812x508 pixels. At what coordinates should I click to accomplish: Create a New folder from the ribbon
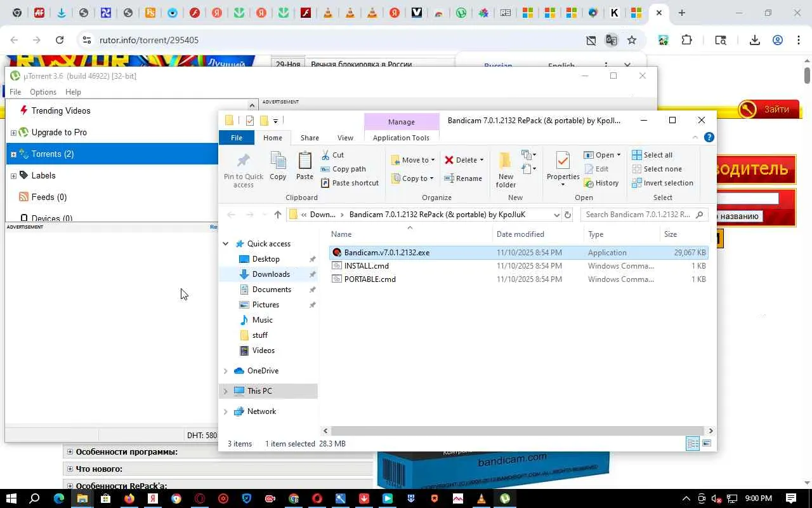(x=506, y=170)
